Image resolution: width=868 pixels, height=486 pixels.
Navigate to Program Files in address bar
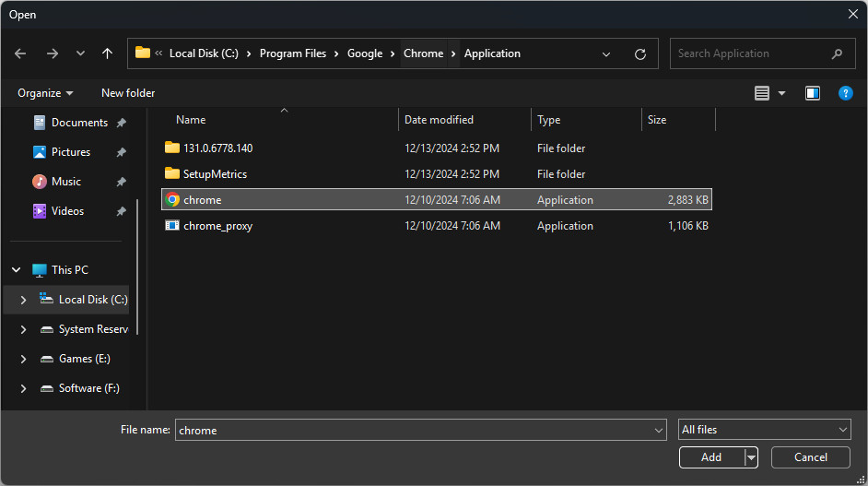[293, 53]
